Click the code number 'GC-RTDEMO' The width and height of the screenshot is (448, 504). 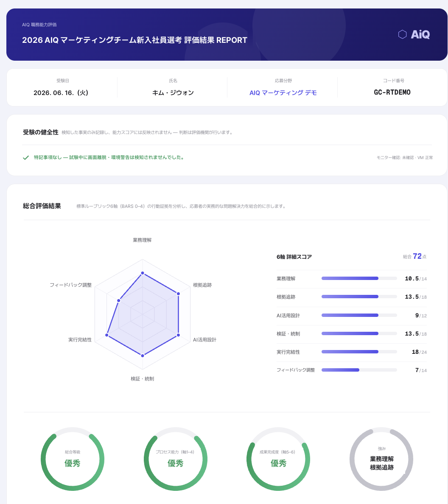click(392, 92)
